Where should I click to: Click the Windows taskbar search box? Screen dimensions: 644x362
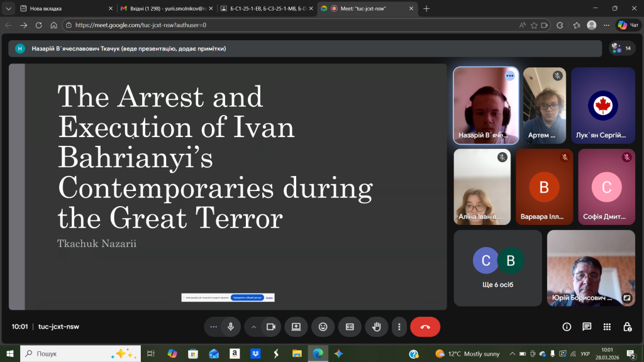coord(79,354)
